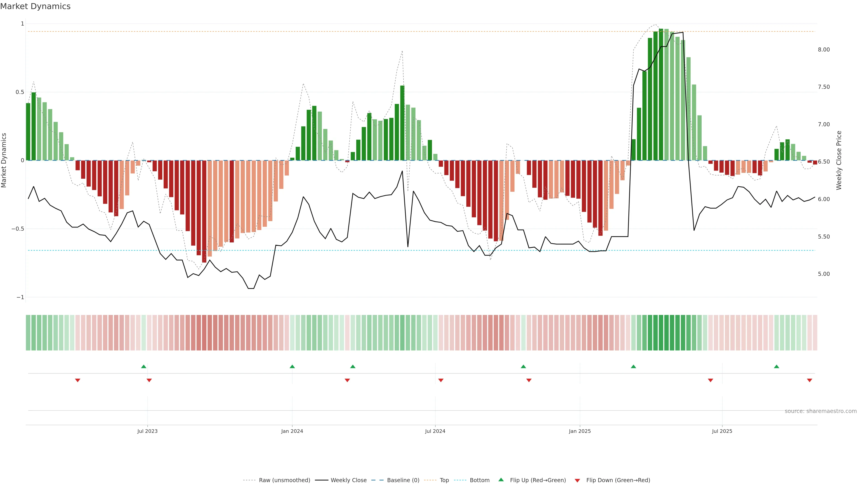Click the Weekly Close Price axis title
This screenshot has width=868, height=488.
pos(839,160)
